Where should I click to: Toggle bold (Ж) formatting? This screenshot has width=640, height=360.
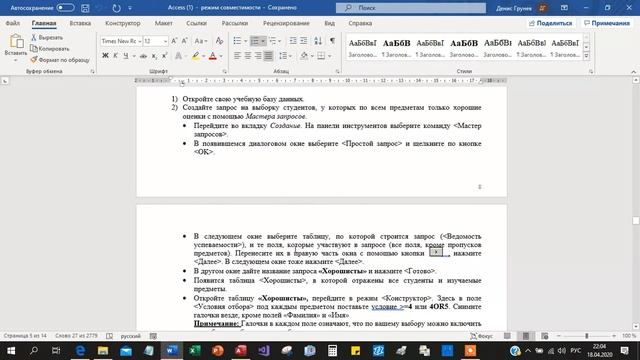point(105,56)
